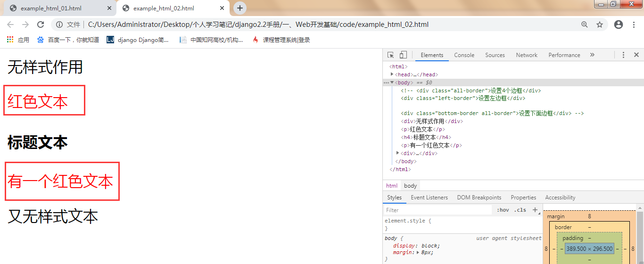Add a new style rule
Screen dimensions: 644x264
tap(535, 210)
